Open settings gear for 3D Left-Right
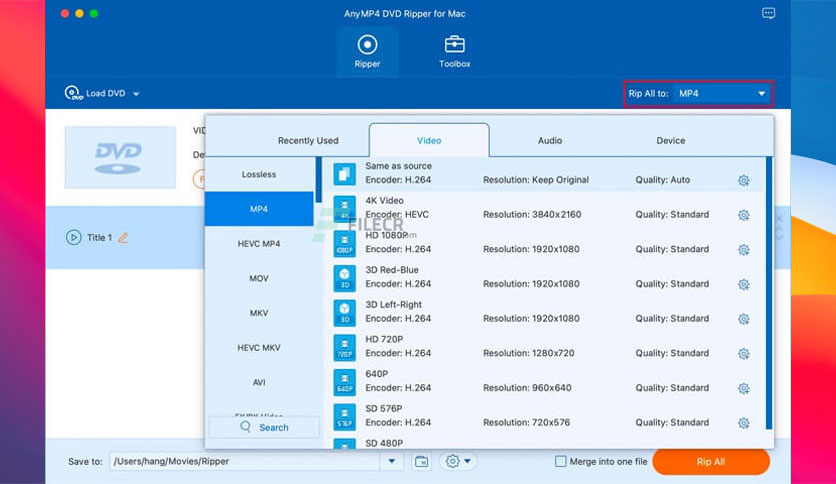This screenshot has width=836, height=484. point(743,319)
